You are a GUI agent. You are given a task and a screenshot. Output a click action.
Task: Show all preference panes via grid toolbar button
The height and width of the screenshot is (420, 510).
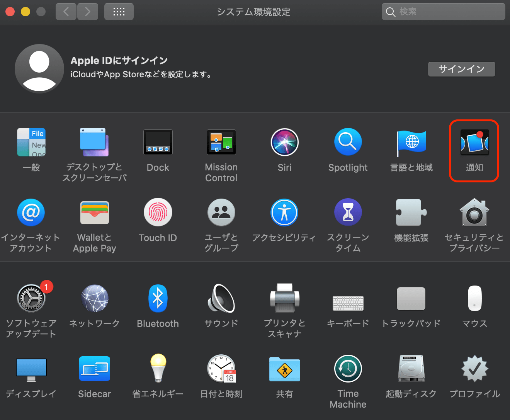[x=119, y=12]
